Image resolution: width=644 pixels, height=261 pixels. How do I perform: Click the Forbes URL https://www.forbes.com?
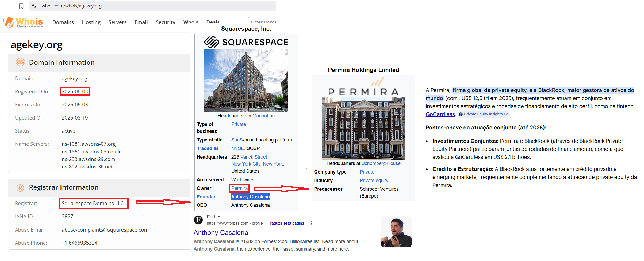pyautogui.click(x=228, y=223)
